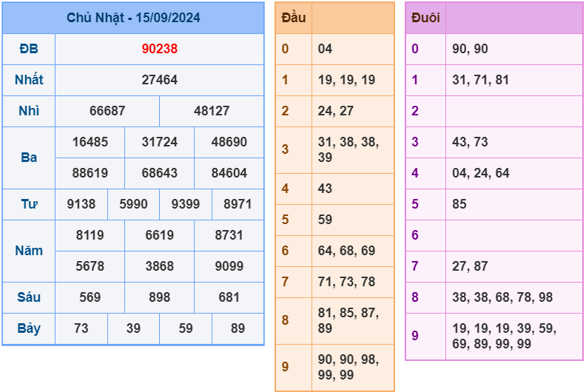Click the digit 2 label in Đuôi table
This screenshot has height=392, width=586.
pos(415,111)
